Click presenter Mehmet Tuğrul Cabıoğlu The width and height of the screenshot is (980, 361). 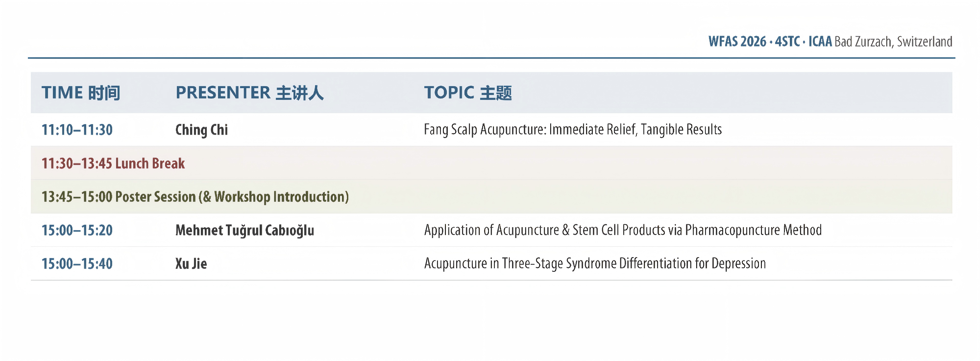[245, 230]
